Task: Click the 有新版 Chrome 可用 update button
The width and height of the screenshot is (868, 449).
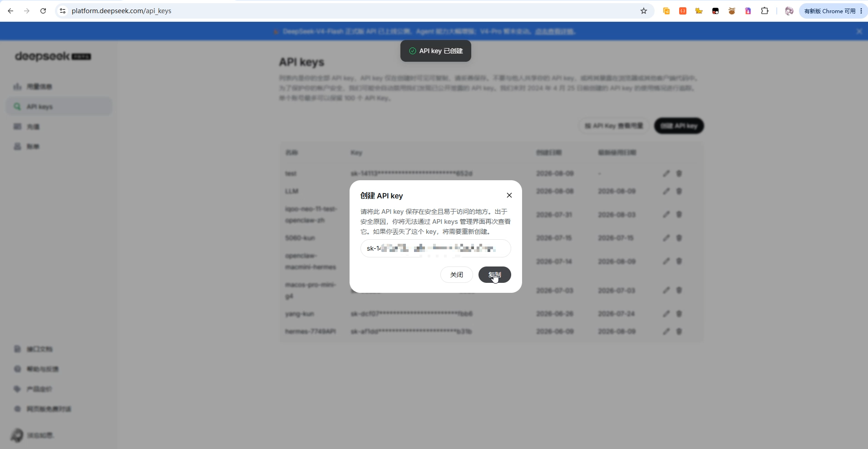Action: [x=829, y=11]
